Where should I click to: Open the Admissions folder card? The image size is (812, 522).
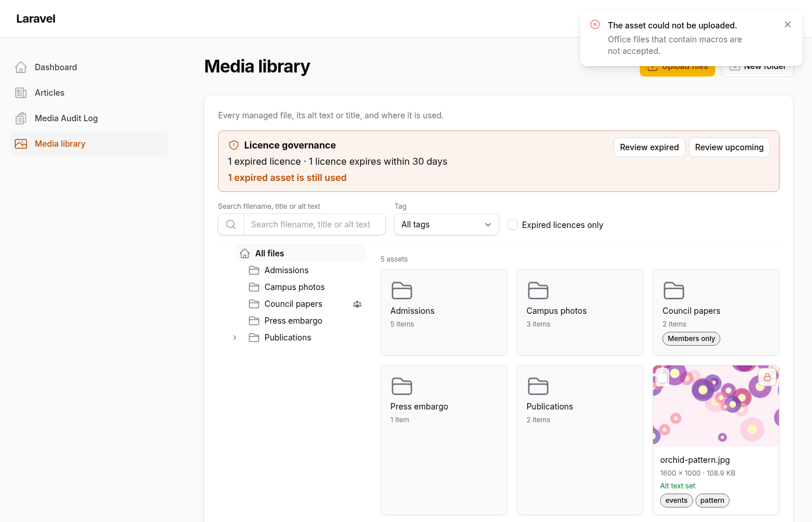(x=444, y=312)
